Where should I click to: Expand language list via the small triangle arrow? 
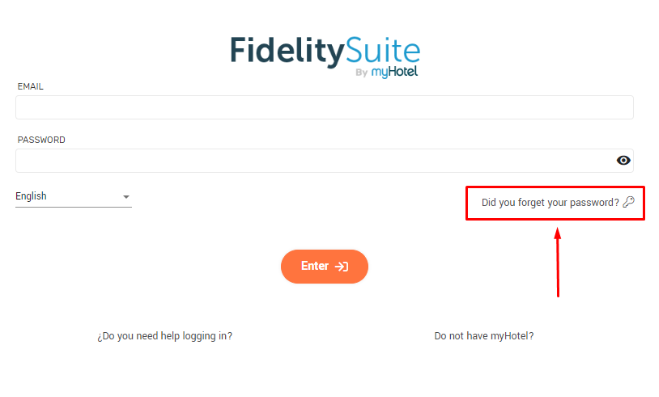click(126, 197)
